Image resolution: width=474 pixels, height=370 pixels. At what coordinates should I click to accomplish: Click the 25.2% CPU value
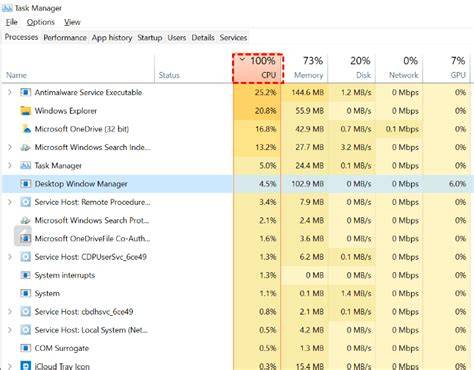(266, 92)
